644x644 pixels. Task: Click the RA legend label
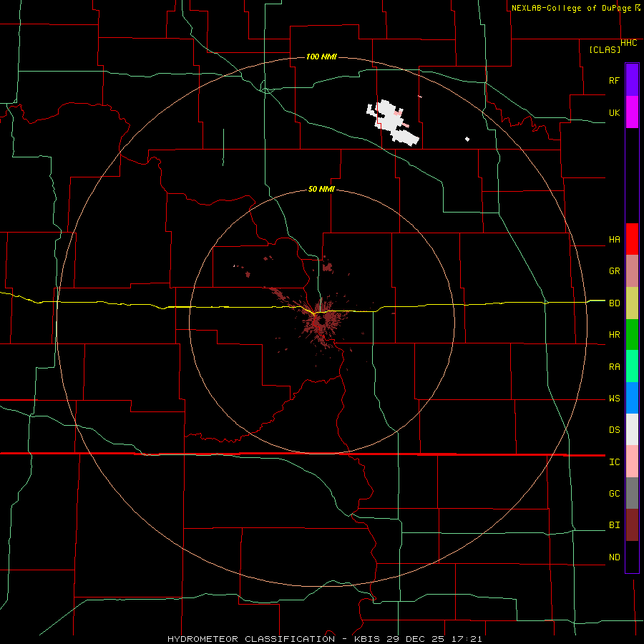coord(614,367)
